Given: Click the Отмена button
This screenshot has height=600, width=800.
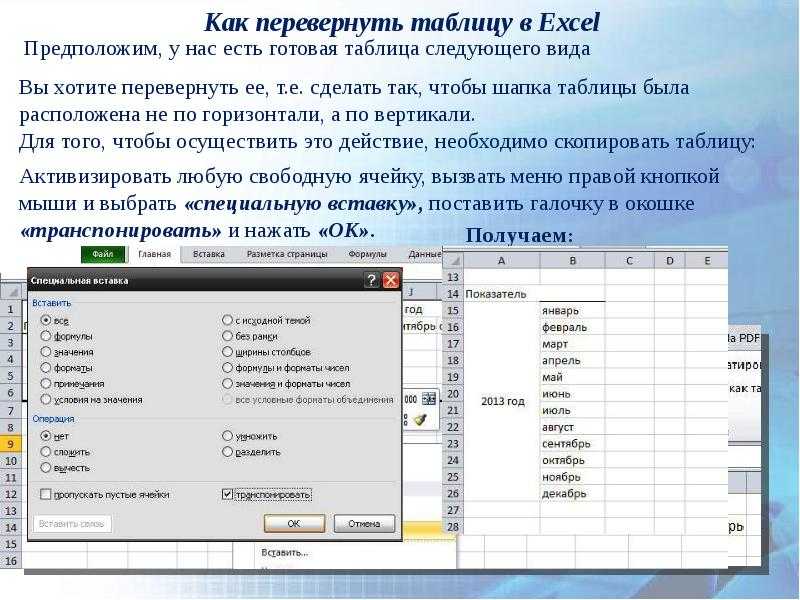Looking at the screenshot, I should point(364,523).
